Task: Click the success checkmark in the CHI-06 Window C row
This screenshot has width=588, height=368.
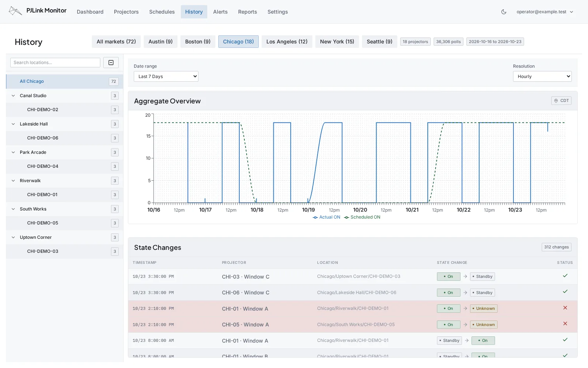Action: click(565, 291)
